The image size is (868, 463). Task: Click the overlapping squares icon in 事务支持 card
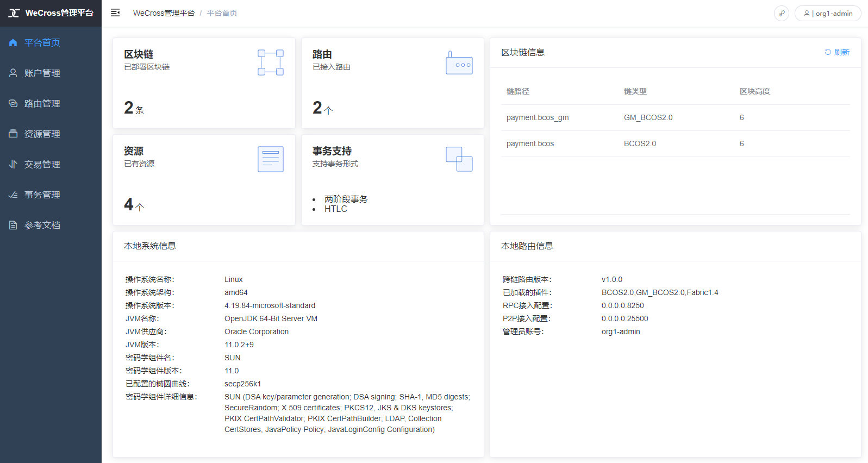(459, 159)
